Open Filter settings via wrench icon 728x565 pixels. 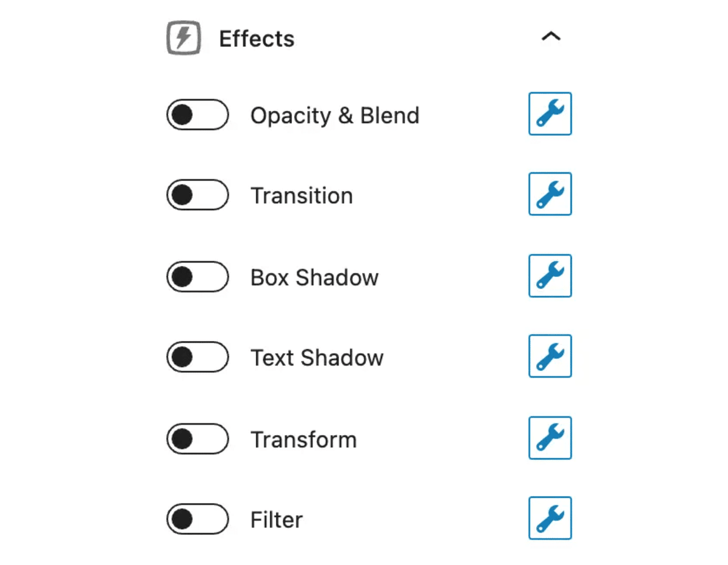coord(550,519)
